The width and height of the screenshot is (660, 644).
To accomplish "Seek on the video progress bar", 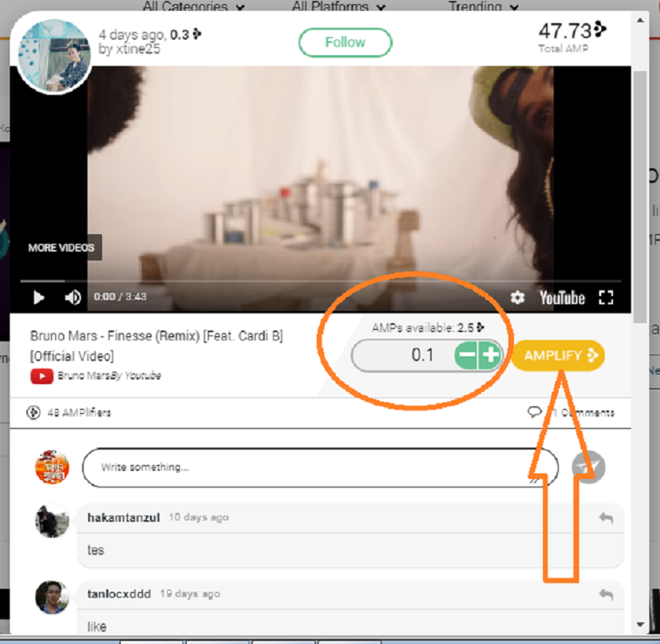I will (320, 281).
